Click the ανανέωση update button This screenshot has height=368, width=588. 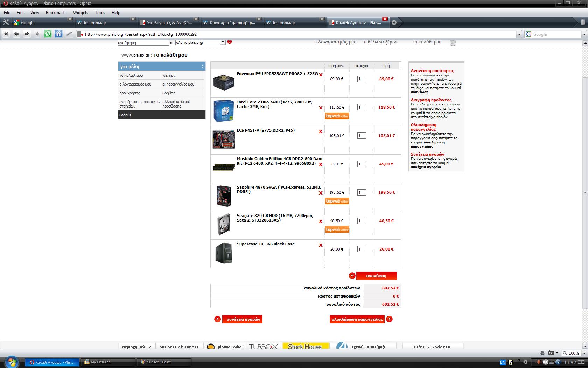coord(377,276)
